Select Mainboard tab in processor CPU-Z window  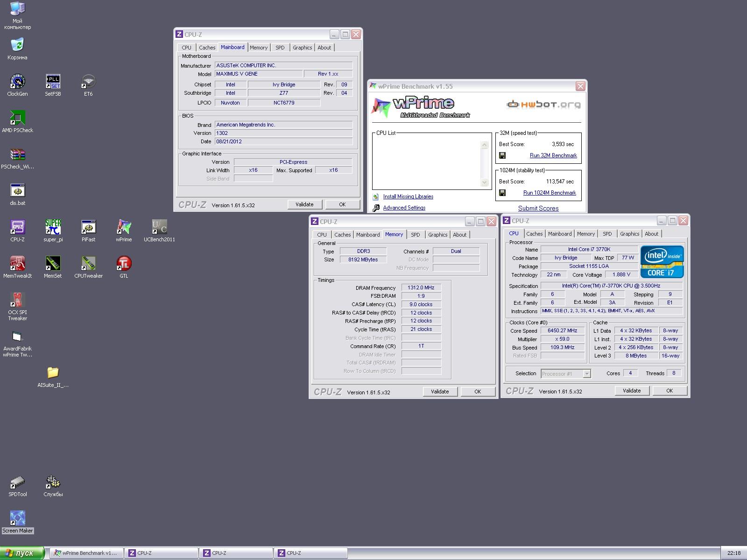pos(559,234)
